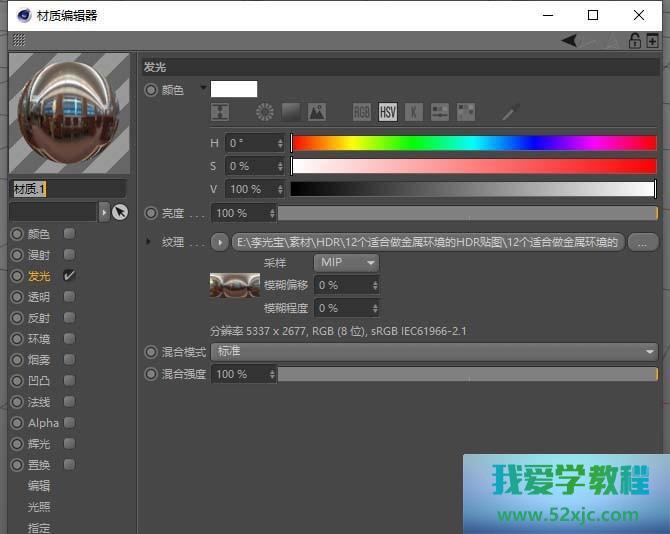Uncheck the 发光 channel checkbox
Viewport: 670px width, 534px height.
(69, 275)
